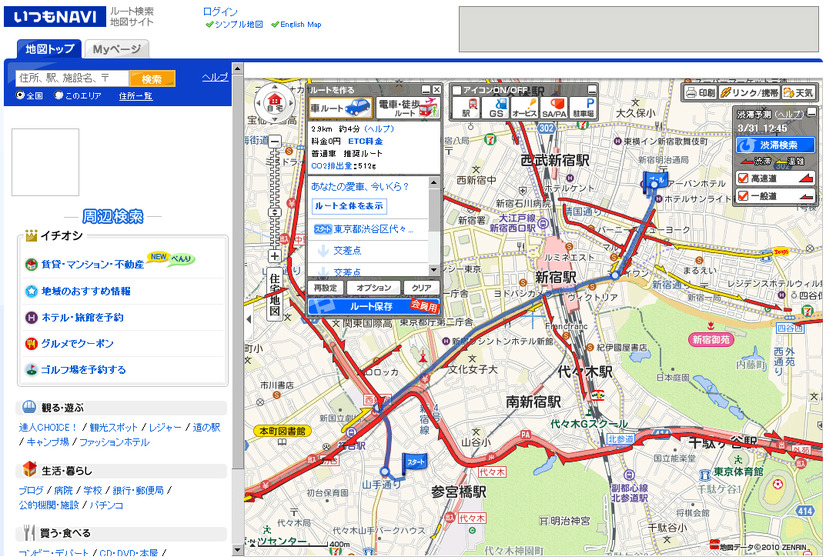Click the クリア button

point(421,288)
